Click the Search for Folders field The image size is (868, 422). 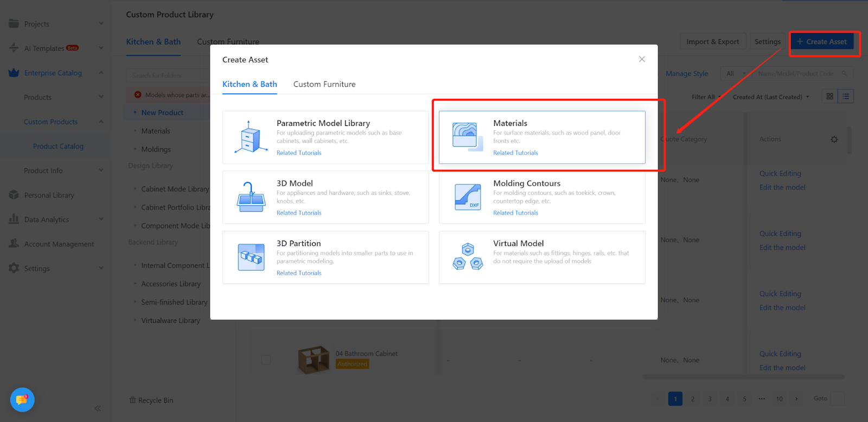pos(168,75)
